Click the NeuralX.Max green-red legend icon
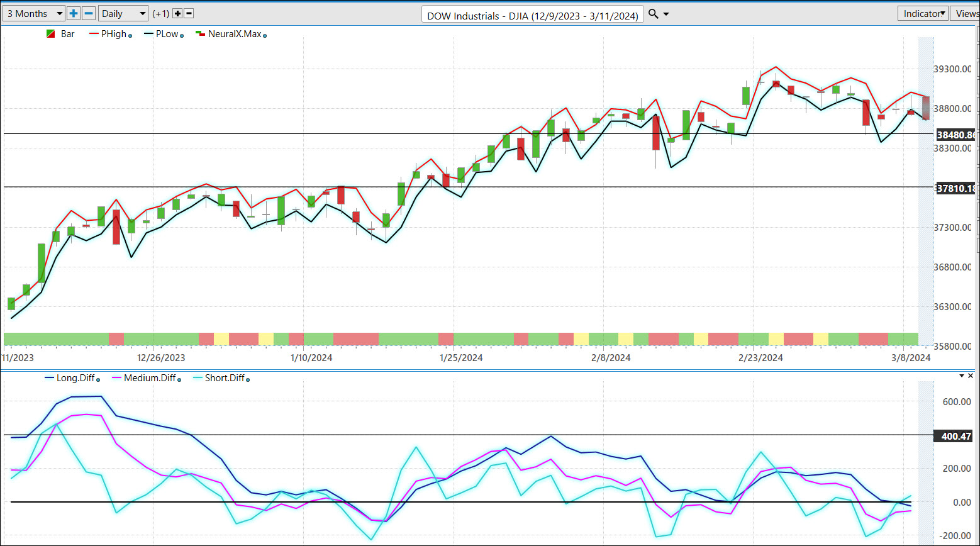Image resolution: width=980 pixels, height=546 pixels. point(200,33)
